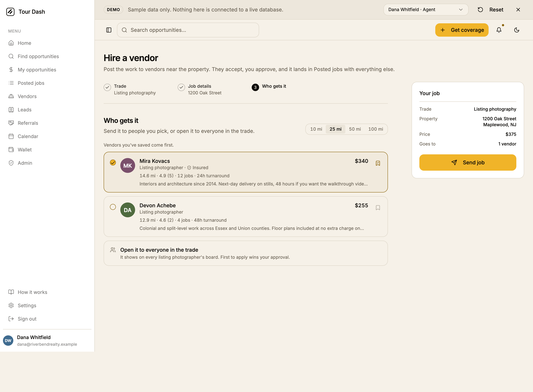Sign out of the account

[x=47, y=319]
